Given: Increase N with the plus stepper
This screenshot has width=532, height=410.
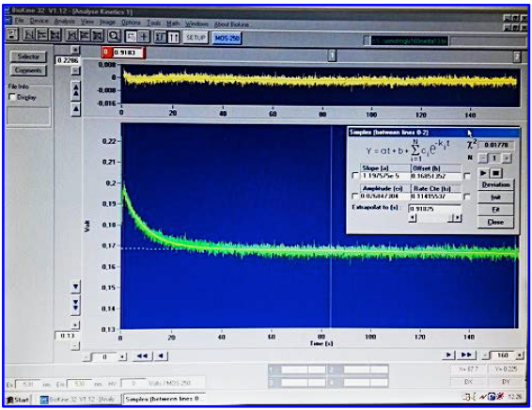Looking at the screenshot, I should (507, 158).
